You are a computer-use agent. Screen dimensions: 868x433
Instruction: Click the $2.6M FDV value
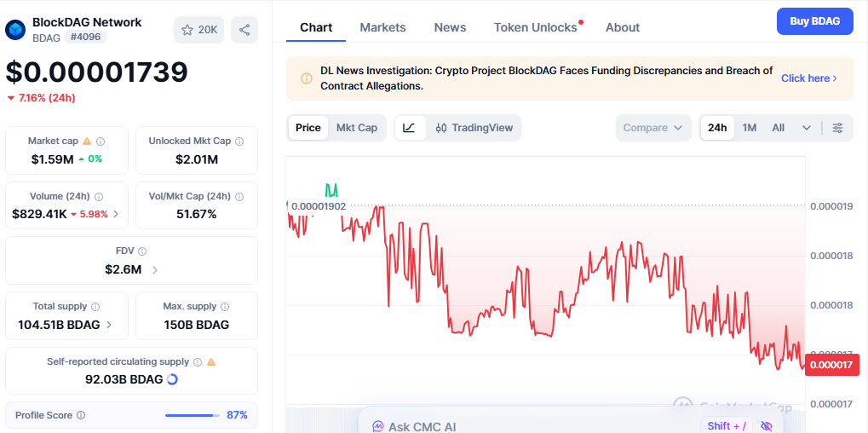[123, 270]
